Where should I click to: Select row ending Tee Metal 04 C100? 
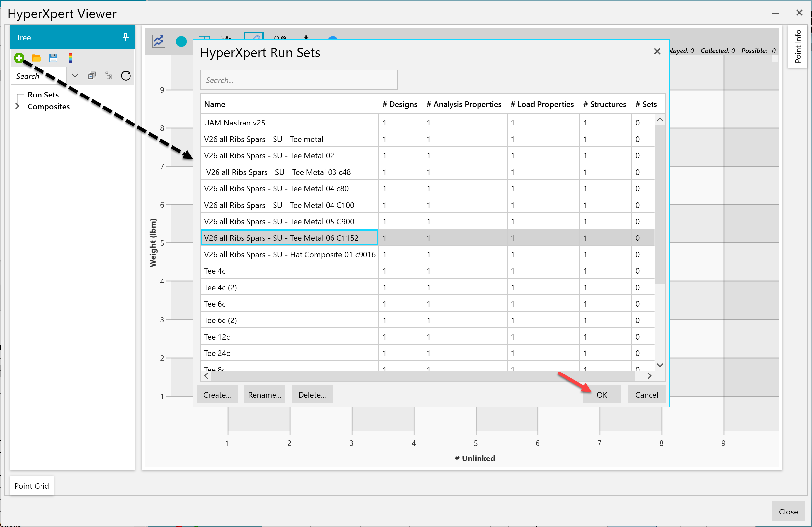(427, 205)
